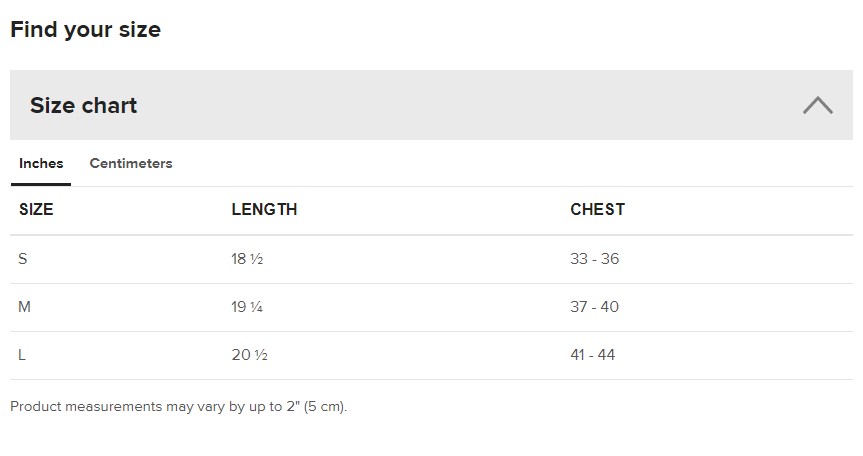The width and height of the screenshot is (863, 456).
Task: Click the underline beneath the Inches tab
Action: point(41,184)
